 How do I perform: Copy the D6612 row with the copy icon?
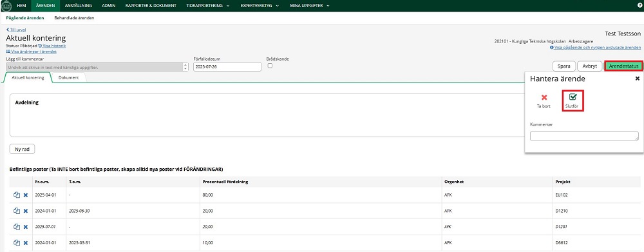point(17,242)
